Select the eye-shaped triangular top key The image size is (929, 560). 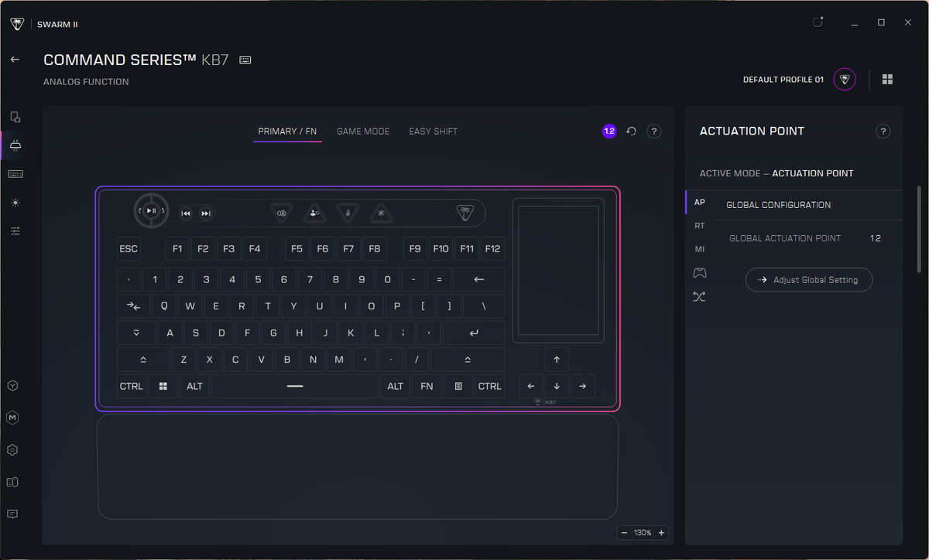click(x=282, y=213)
